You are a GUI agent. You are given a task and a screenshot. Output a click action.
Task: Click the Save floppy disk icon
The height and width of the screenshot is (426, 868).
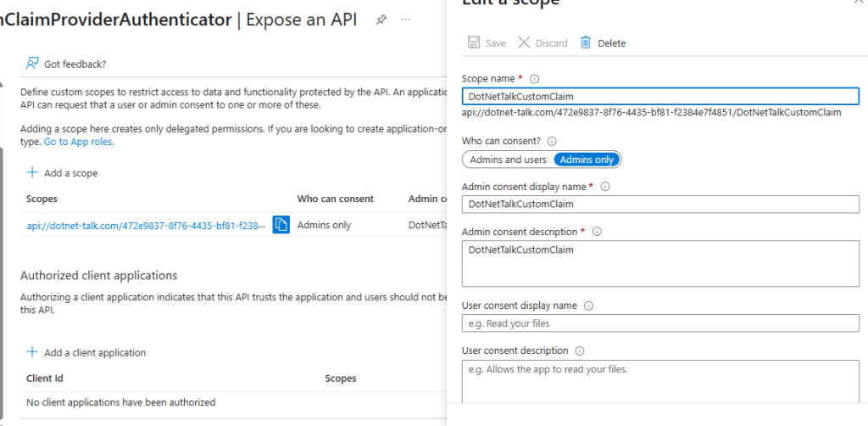474,42
